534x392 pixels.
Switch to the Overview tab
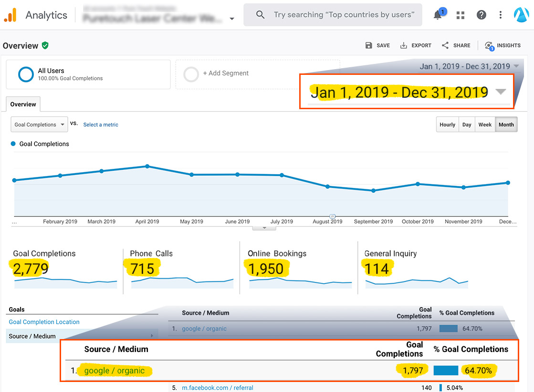[x=22, y=103]
